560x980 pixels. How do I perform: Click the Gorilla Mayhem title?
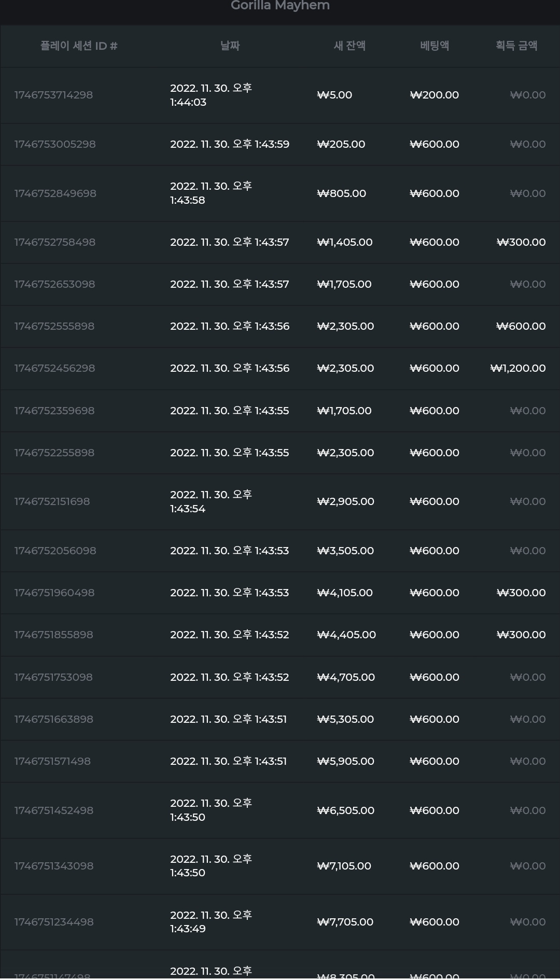280,6
